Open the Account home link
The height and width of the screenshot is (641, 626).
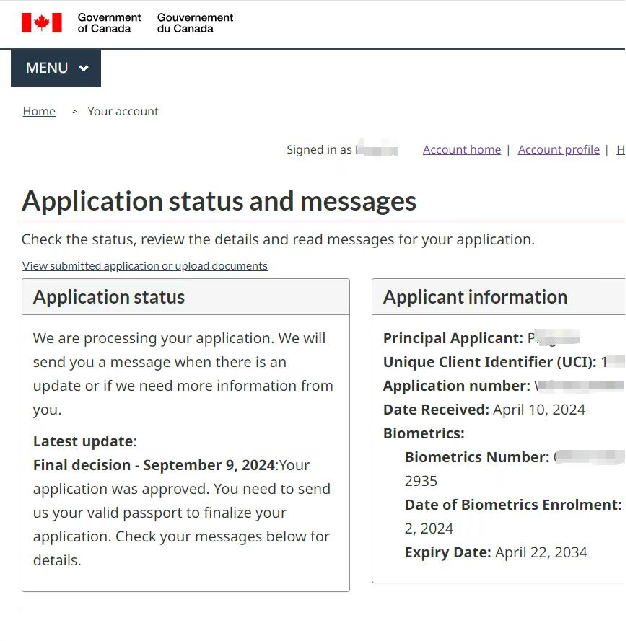point(461,150)
